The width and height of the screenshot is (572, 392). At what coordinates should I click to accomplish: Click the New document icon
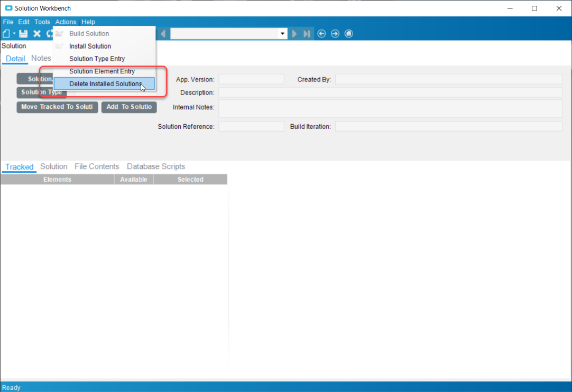click(6, 34)
